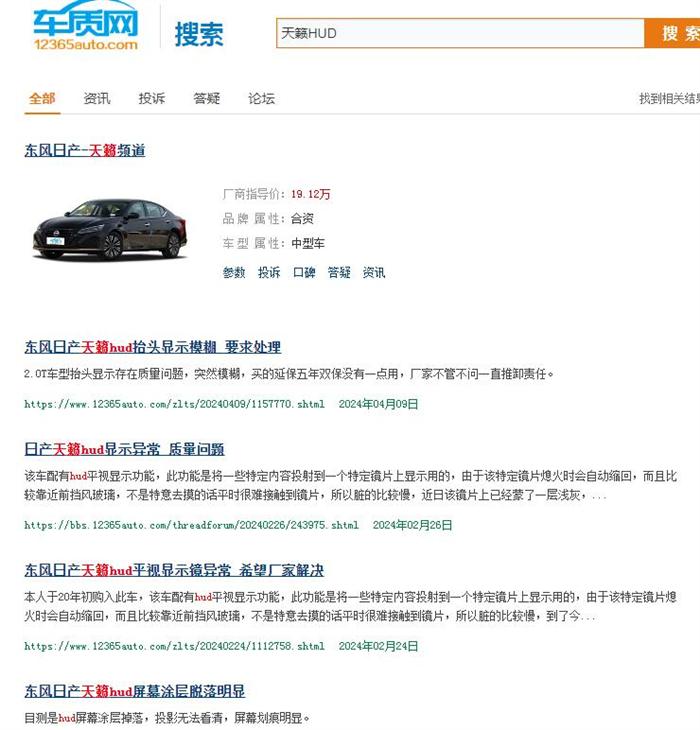Click into the 天籁HUD search input box
The width and height of the screenshot is (700, 730).
(x=460, y=33)
